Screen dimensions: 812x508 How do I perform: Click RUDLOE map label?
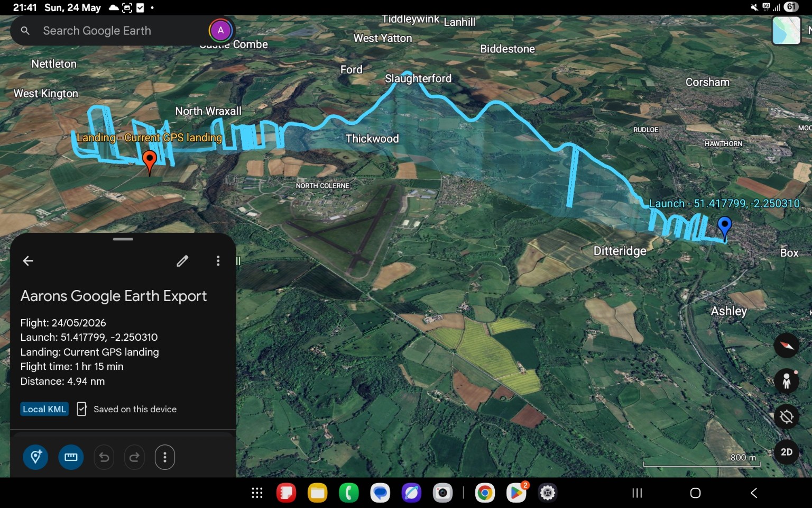tap(645, 130)
